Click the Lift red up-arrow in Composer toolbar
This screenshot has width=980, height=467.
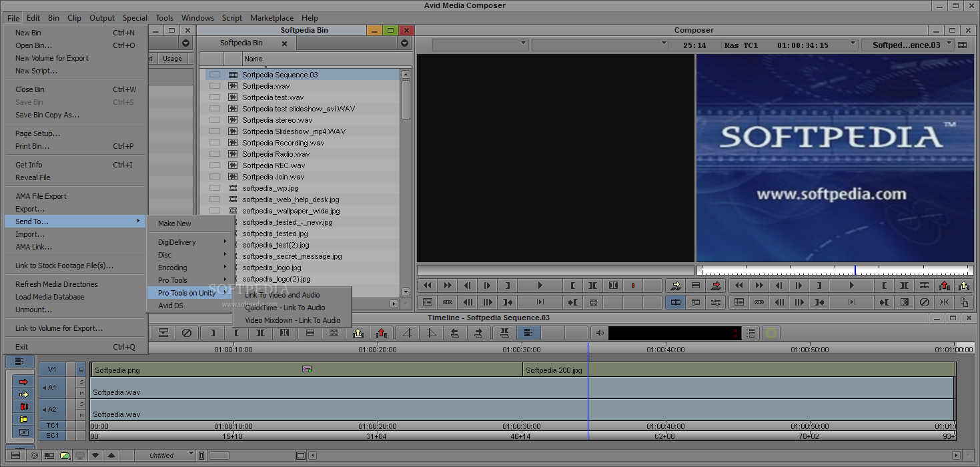tap(944, 286)
